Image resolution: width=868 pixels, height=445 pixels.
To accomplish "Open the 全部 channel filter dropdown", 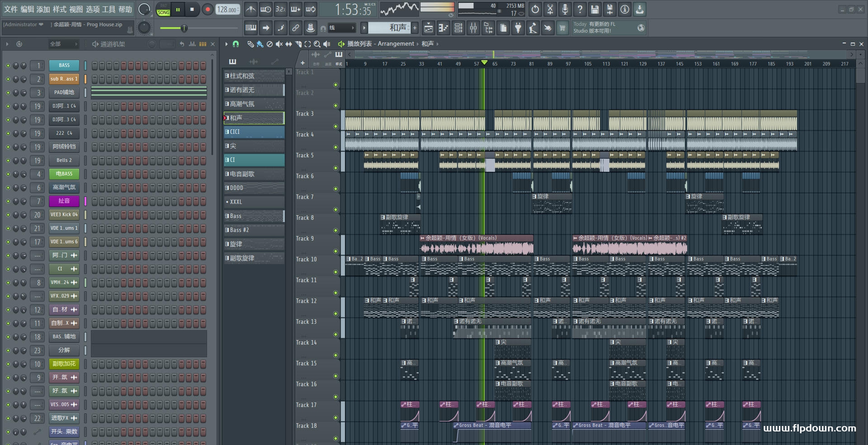I will (x=63, y=44).
